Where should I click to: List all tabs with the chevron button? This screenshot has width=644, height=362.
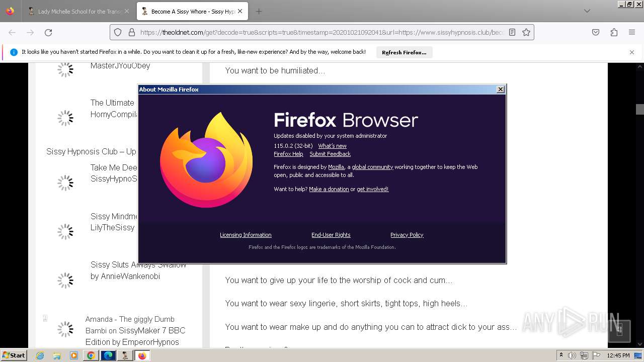587,11
